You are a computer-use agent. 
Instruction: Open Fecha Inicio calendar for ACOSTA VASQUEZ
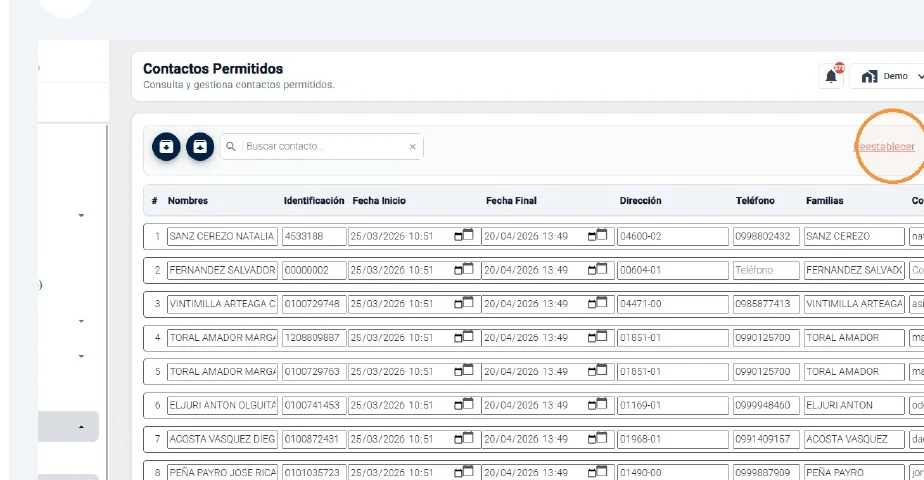tap(464, 439)
